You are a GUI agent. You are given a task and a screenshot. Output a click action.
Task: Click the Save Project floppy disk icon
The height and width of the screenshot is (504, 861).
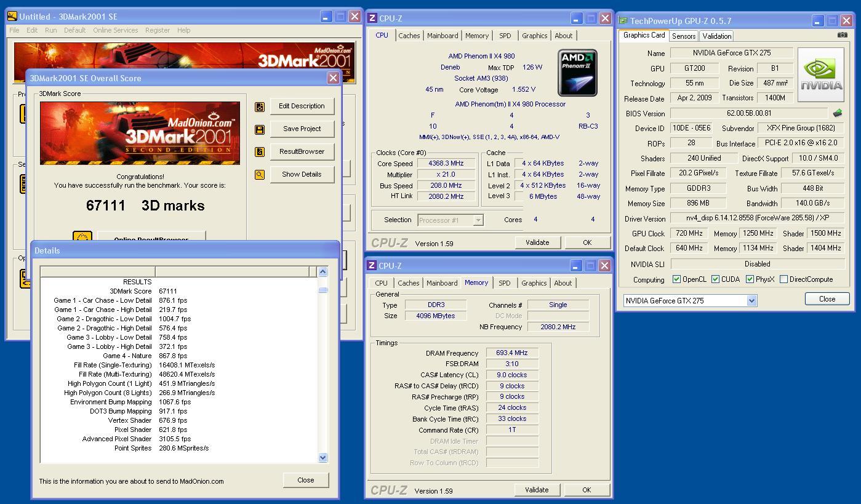coord(260,129)
